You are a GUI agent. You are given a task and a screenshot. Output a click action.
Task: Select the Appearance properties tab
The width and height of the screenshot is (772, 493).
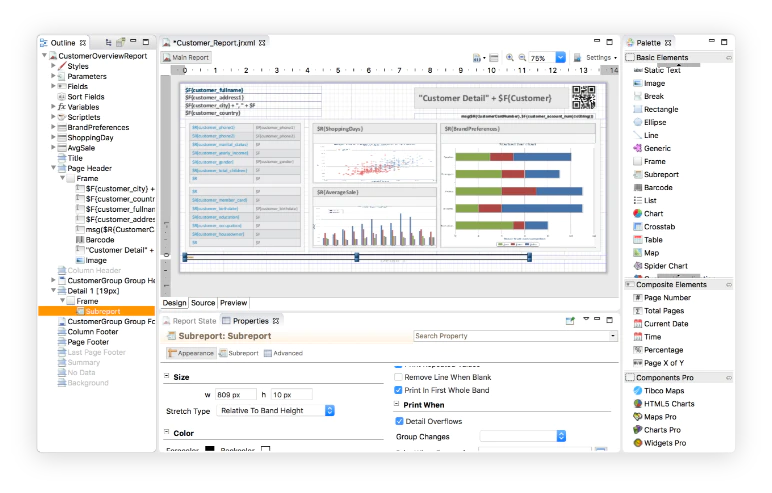[x=191, y=353]
